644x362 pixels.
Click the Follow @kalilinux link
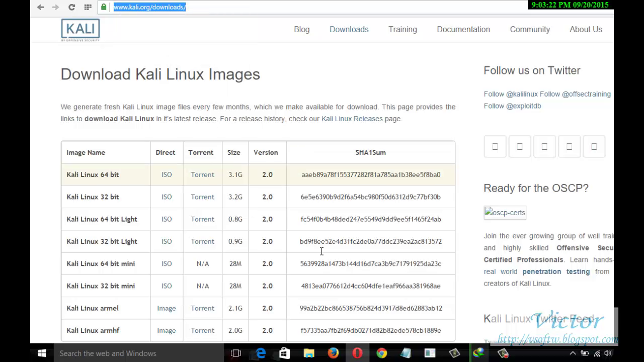511,94
